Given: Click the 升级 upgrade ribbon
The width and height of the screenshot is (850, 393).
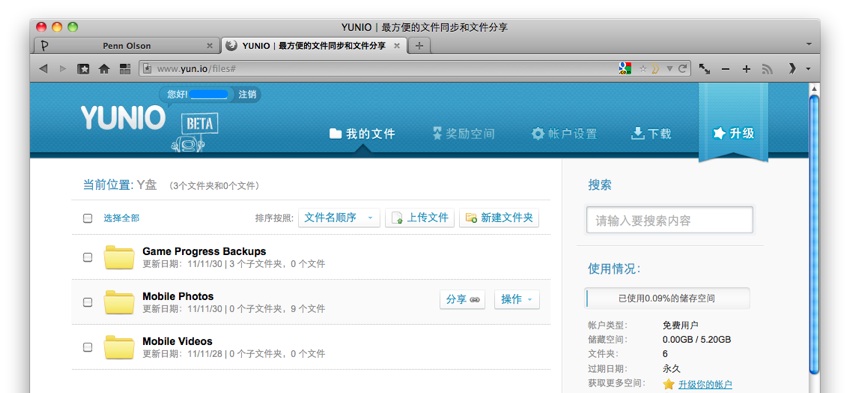Looking at the screenshot, I should (733, 133).
